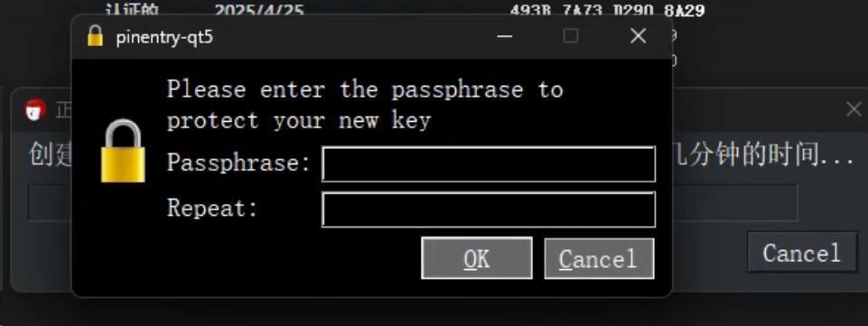Minimize the pinentry-qt5 window
The width and height of the screenshot is (868, 326).
tap(504, 36)
